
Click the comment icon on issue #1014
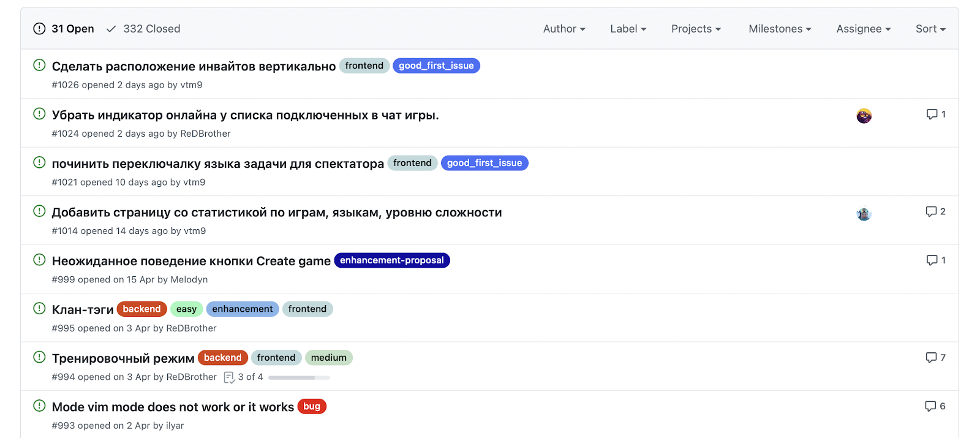(931, 212)
